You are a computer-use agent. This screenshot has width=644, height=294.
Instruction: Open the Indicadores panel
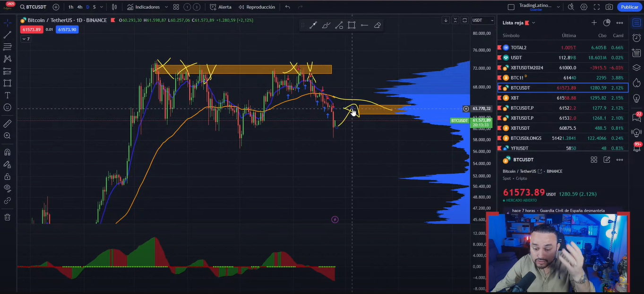[x=143, y=7]
